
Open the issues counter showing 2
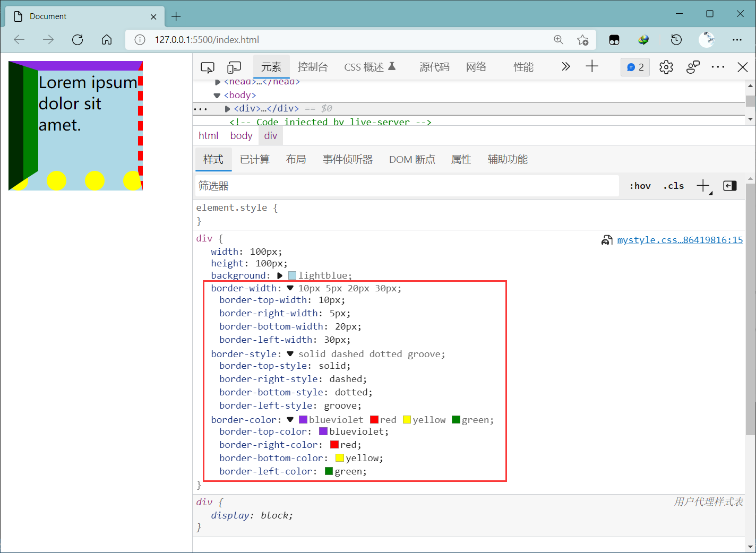click(635, 67)
